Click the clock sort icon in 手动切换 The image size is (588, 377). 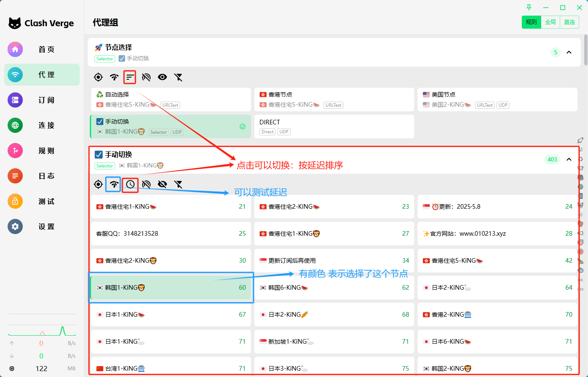point(130,184)
